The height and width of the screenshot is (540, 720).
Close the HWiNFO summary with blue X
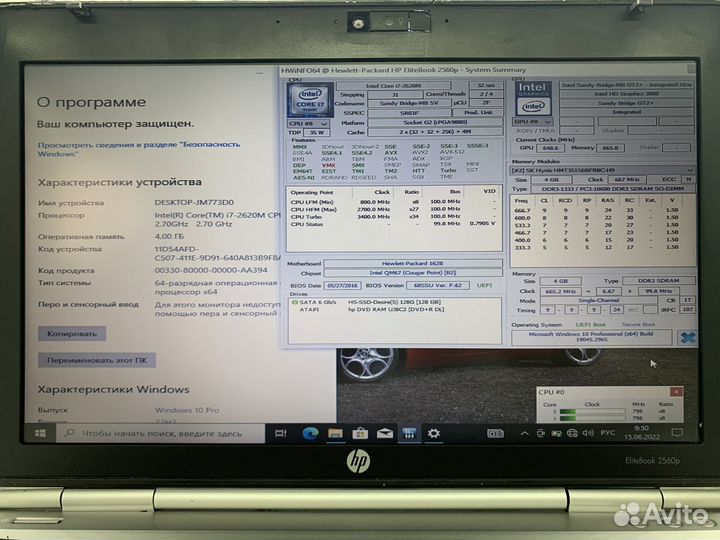pyautogui.click(x=687, y=338)
